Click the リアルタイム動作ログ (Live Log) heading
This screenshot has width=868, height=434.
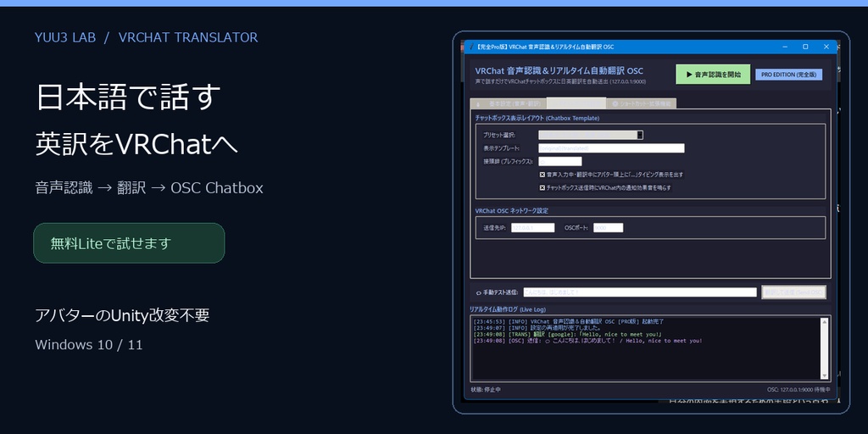(x=508, y=309)
